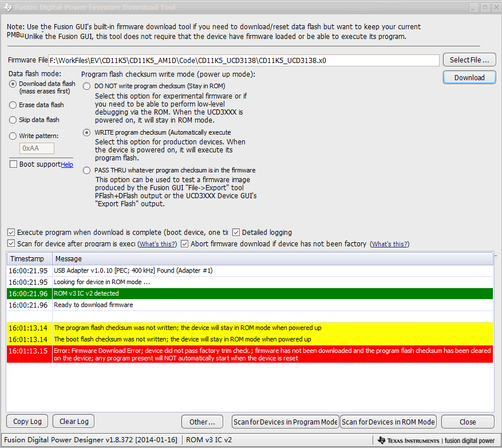Viewport: 502px width, 448px height.
Task: Click the Copy Log button
Action: (27, 422)
